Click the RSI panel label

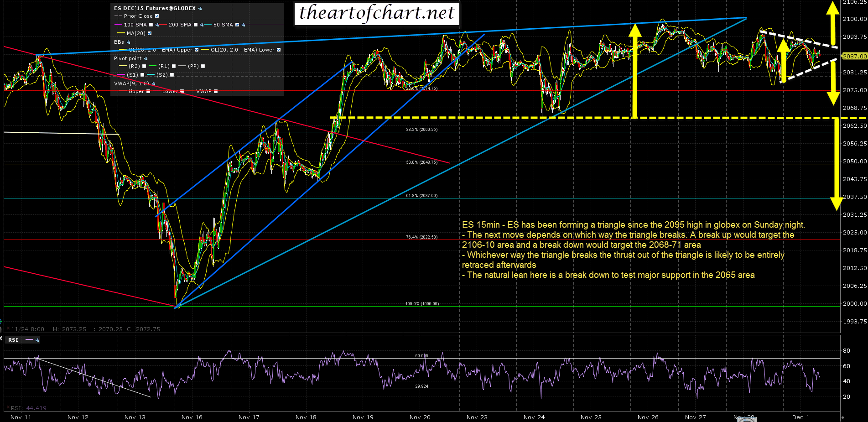coord(13,340)
